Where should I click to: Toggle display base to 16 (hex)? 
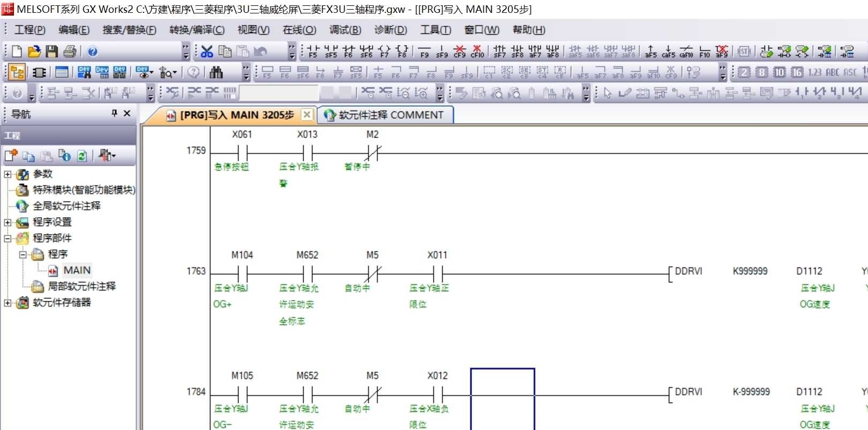click(x=797, y=72)
